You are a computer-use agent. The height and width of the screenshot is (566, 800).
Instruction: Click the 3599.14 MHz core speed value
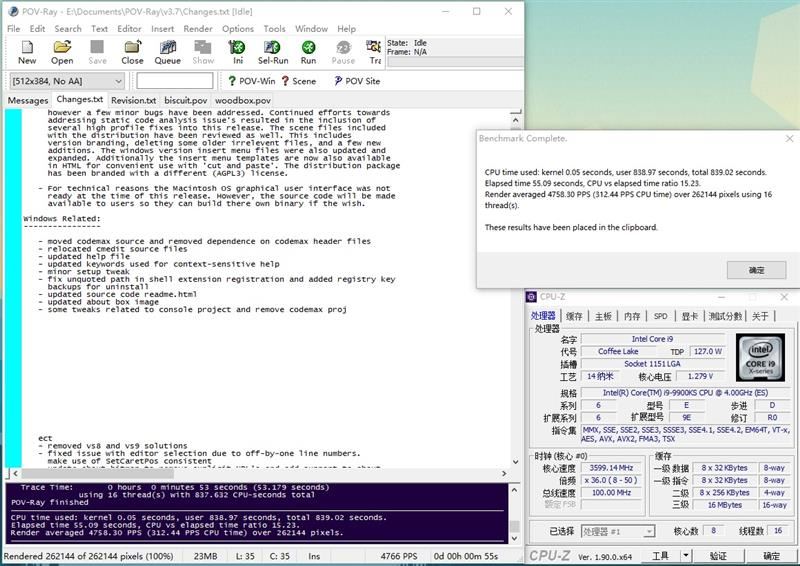[x=611, y=467]
